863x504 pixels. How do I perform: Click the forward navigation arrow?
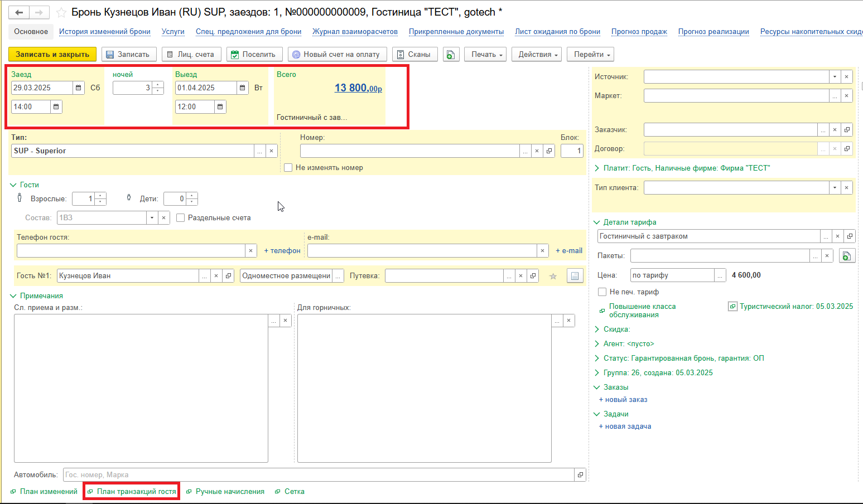tap(39, 12)
